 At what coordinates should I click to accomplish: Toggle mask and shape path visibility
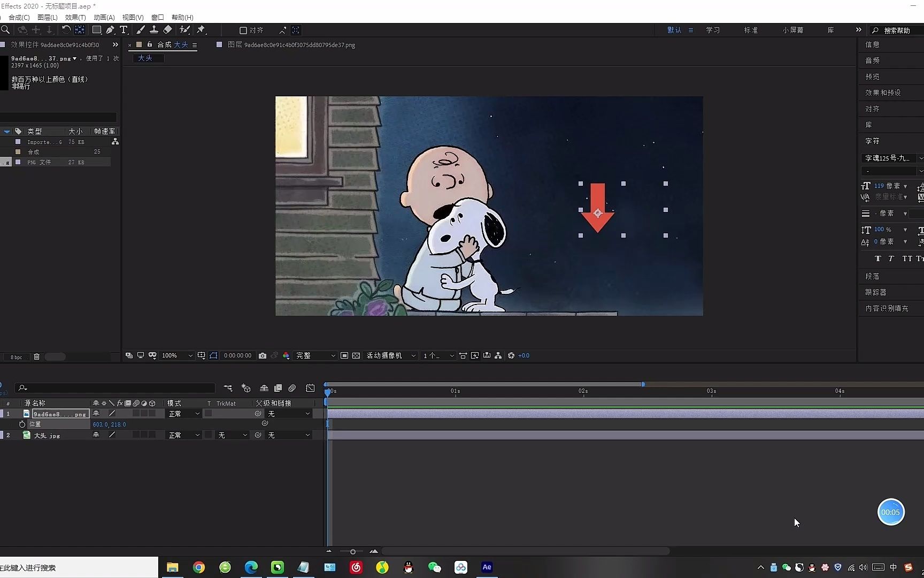213,355
